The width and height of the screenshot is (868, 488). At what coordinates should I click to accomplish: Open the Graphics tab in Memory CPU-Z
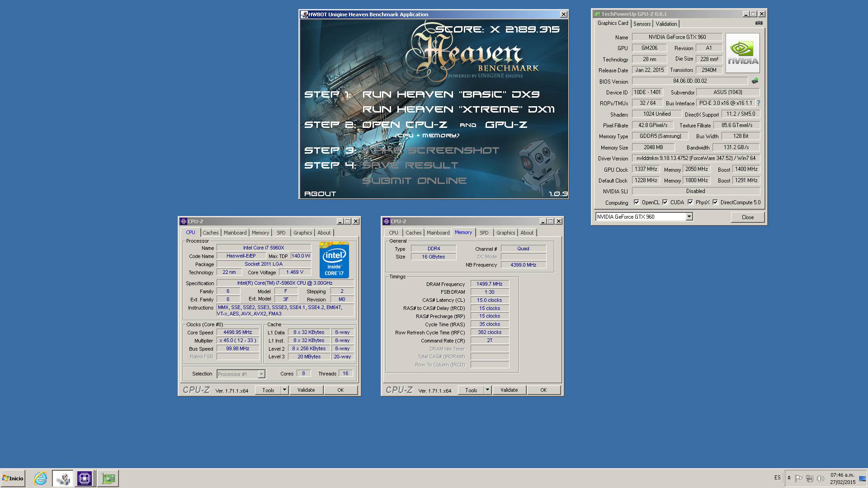coord(505,233)
